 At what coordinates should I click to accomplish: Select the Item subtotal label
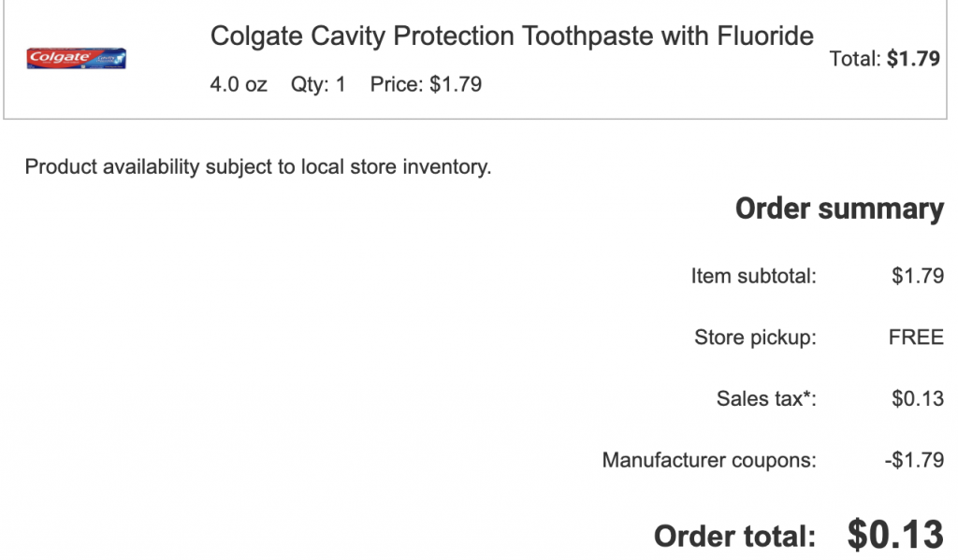click(753, 276)
